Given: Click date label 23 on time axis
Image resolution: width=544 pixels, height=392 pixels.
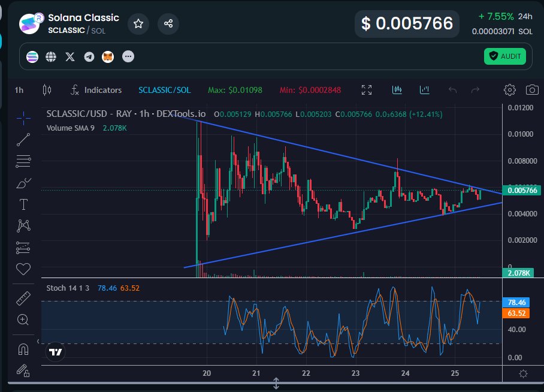Looking at the screenshot, I should pyautogui.click(x=355, y=373).
